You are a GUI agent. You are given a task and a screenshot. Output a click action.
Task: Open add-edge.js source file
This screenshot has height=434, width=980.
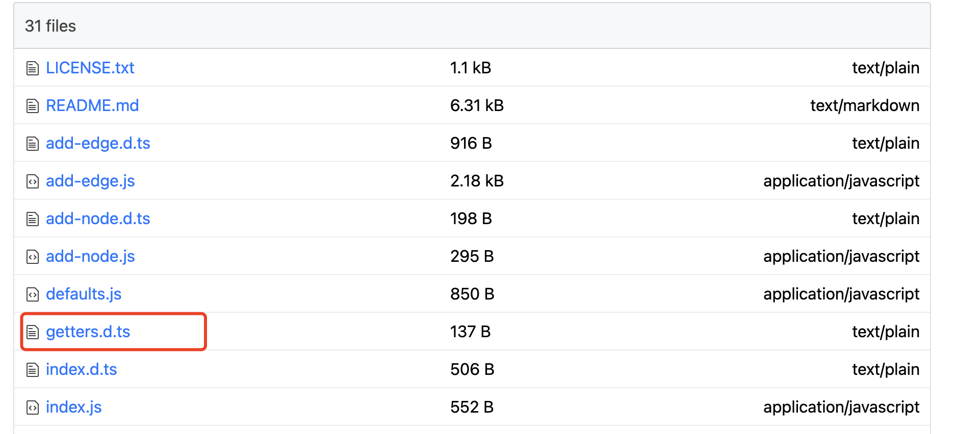[90, 181]
